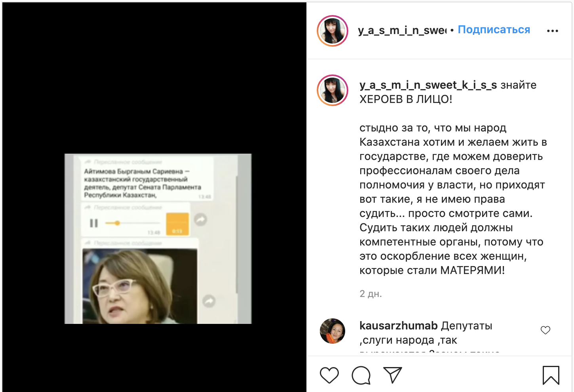Share post using the paper plane icon
This screenshot has width=574, height=392.
click(x=393, y=375)
